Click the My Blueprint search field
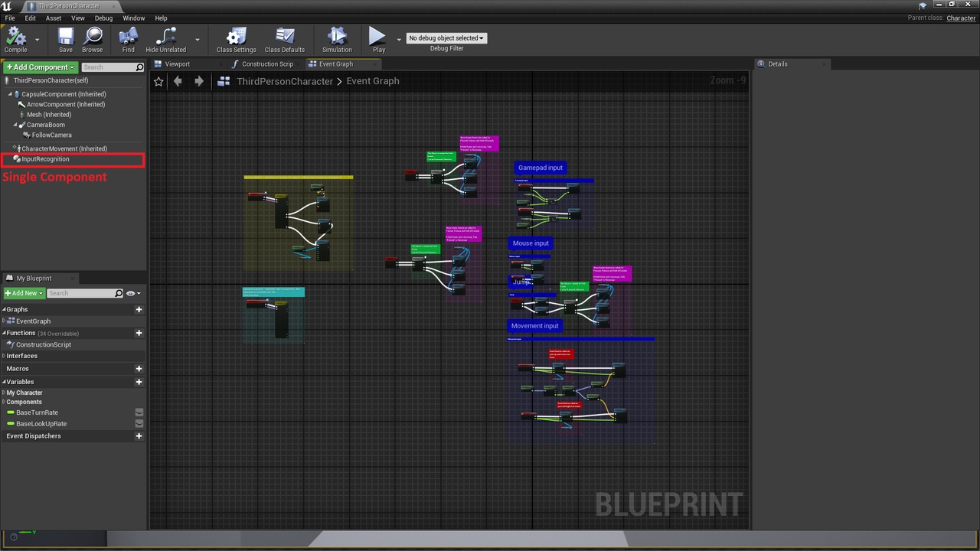The height and width of the screenshot is (551, 980). [x=85, y=293]
